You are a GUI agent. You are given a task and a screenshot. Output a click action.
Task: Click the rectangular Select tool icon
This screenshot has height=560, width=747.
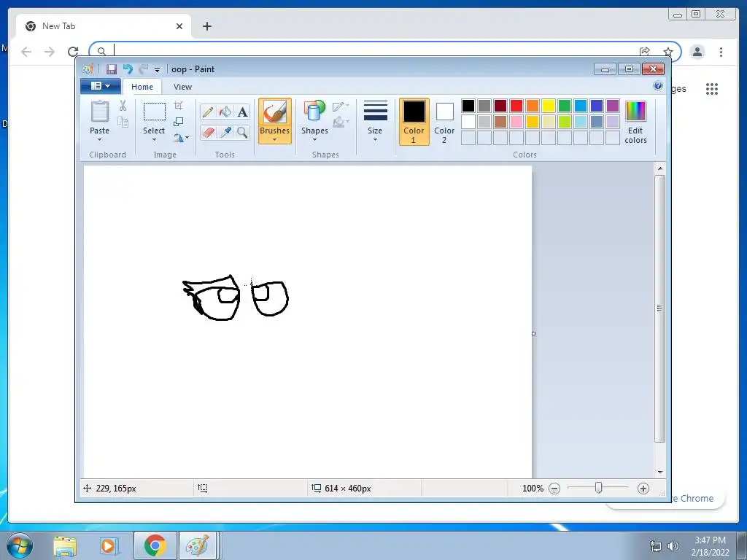pos(155,112)
